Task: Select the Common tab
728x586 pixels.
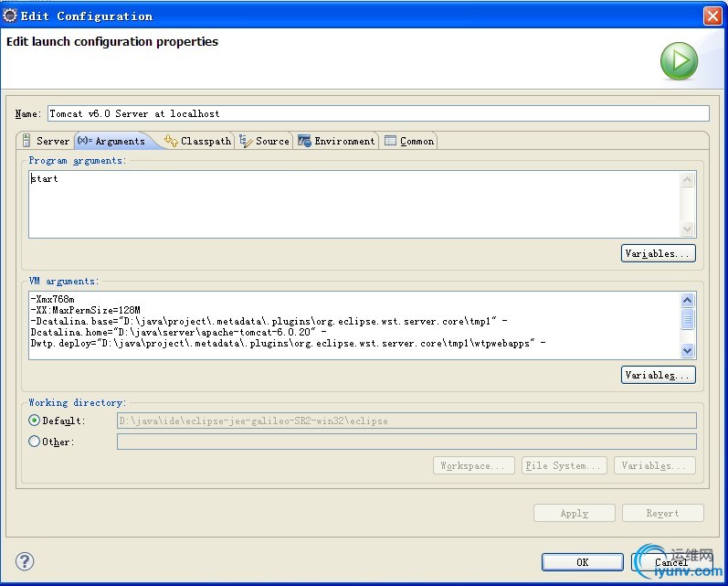Action: (x=409, y=141)
